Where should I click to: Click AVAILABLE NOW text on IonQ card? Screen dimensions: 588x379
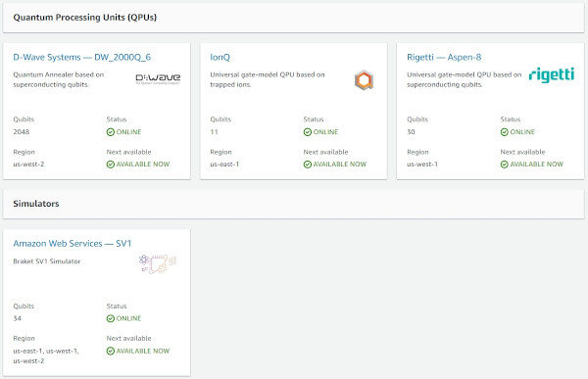340,165
